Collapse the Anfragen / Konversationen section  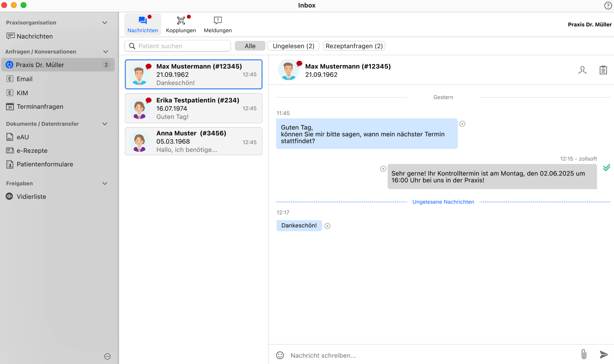[105, 52]
